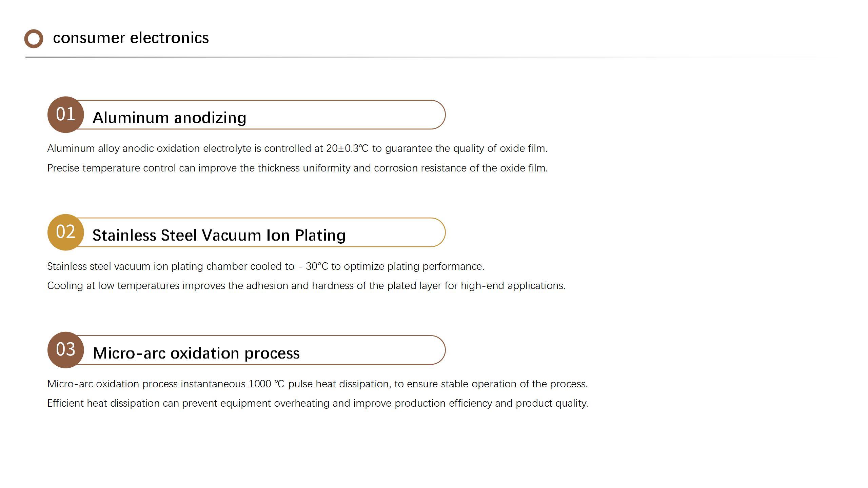The image size is (868, 488).
Task: Click the Aluminum anodizing heading
Action: [169, 118]
